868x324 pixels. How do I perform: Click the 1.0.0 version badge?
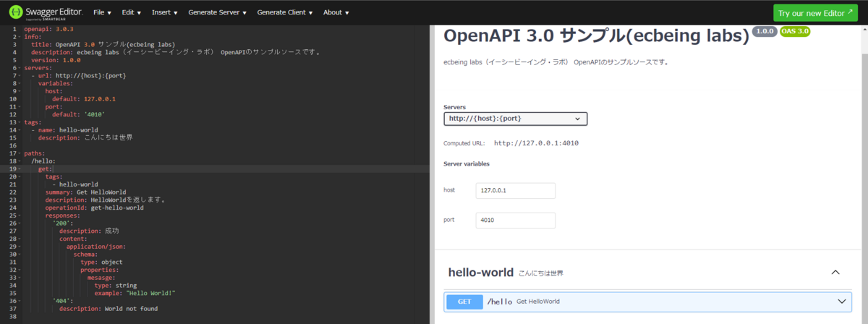765,32
